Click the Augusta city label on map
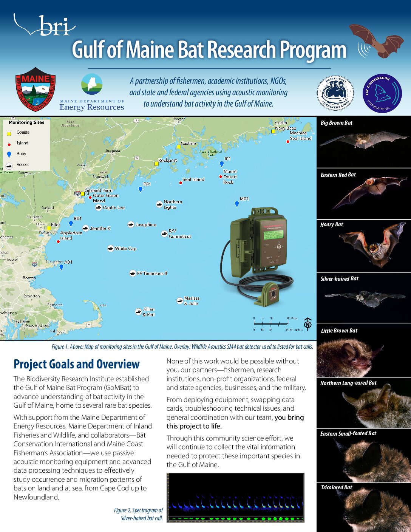This screenshot has width=411, height=532. pos(113,151)
